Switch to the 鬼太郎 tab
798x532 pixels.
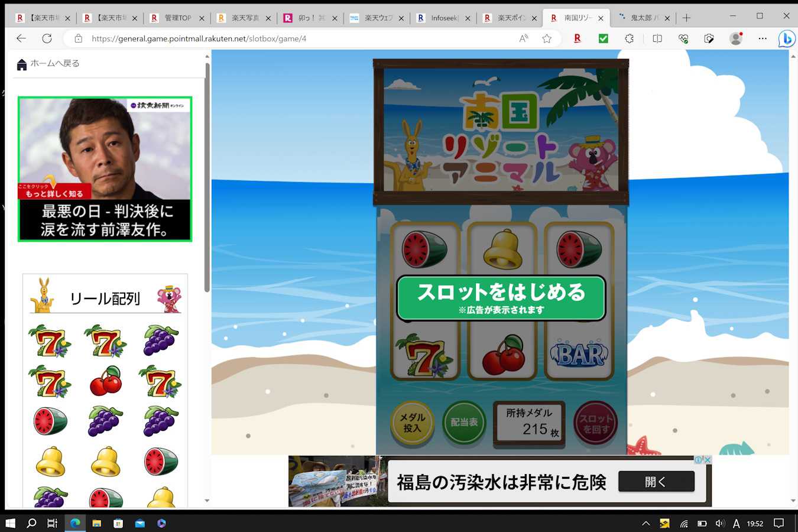point(643,18)
